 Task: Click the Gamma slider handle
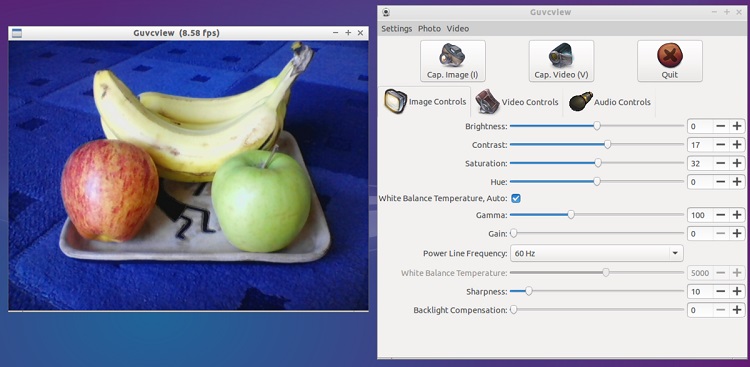pos(571,215)
